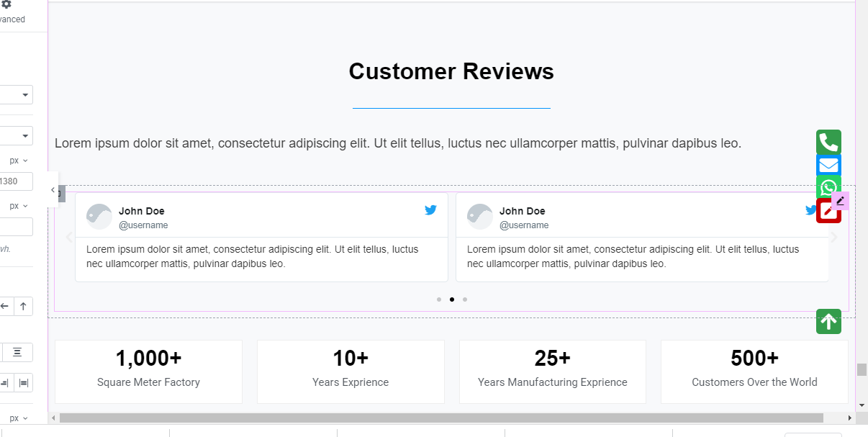This screenshot has width=868, height=437.
Task: Click the Twitter bird icon on first review
Action: [430, 210]
